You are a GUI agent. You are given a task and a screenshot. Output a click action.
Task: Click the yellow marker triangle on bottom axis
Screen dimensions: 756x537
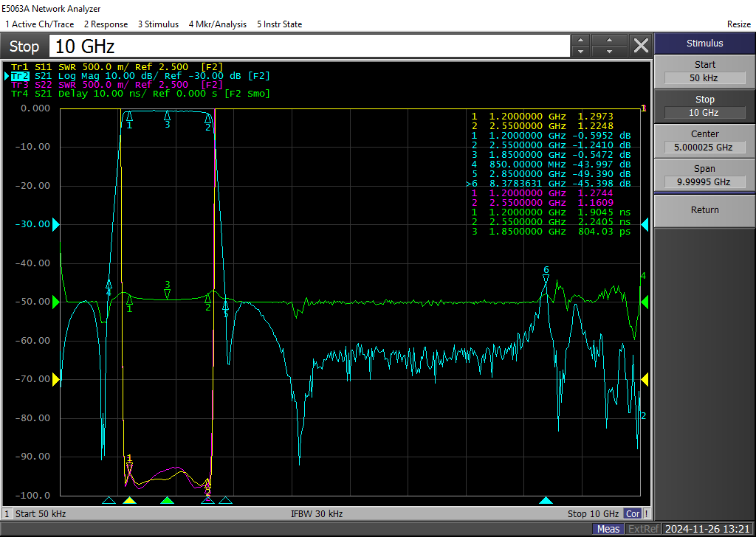129,501
